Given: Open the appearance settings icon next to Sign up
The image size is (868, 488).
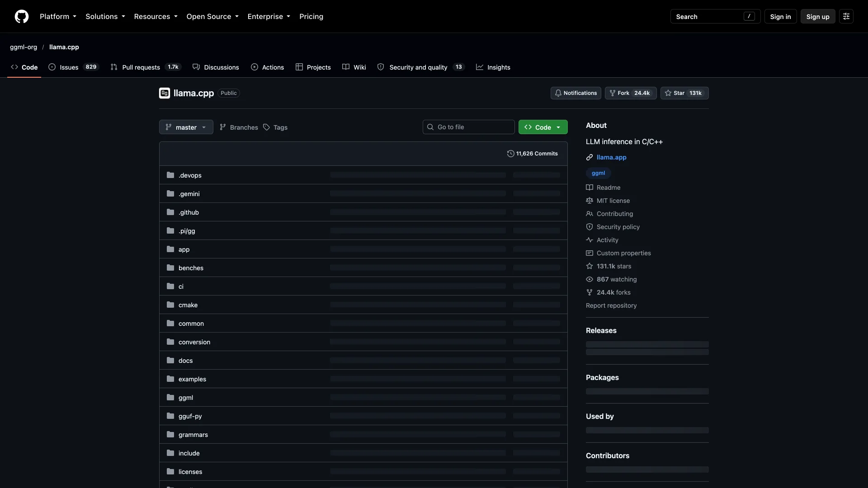Looking at the screenshot, I should (846, 16).
